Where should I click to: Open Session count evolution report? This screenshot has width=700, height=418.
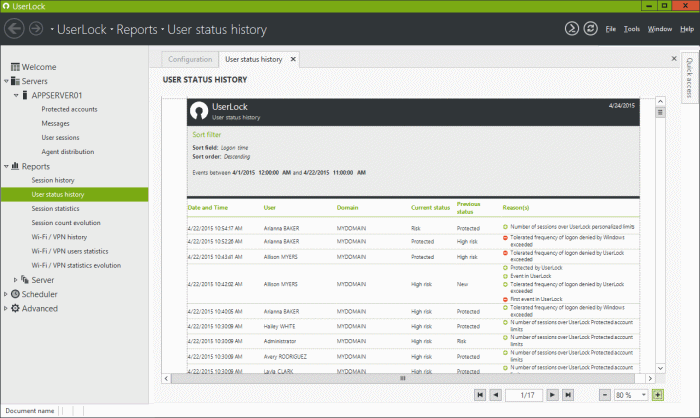pos(66,223)
